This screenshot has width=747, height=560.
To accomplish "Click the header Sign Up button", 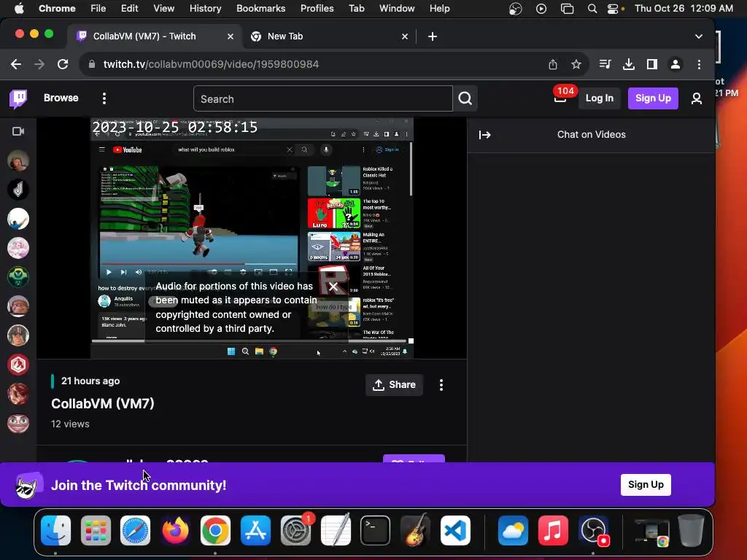I will click(x=653, y=98).
